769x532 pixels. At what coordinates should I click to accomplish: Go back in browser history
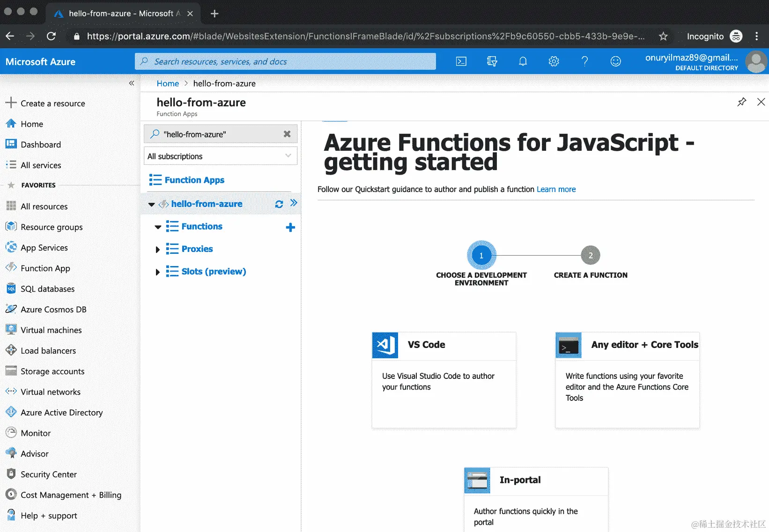point(10,36)
